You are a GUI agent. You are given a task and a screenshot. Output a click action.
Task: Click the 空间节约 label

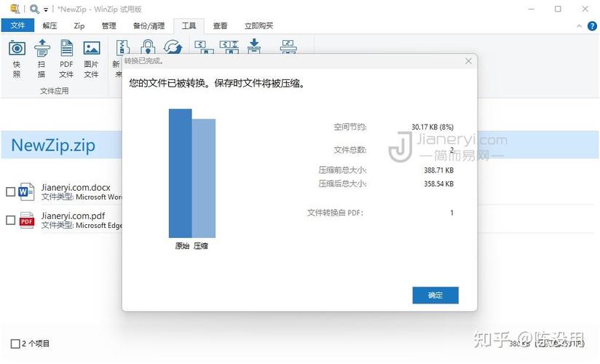350,127
